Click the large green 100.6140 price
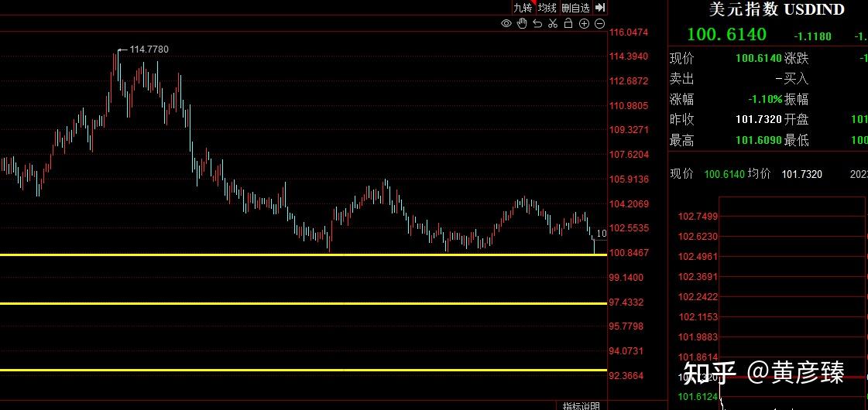The width and height of the screenshot is (868, 410). point(727,34)
